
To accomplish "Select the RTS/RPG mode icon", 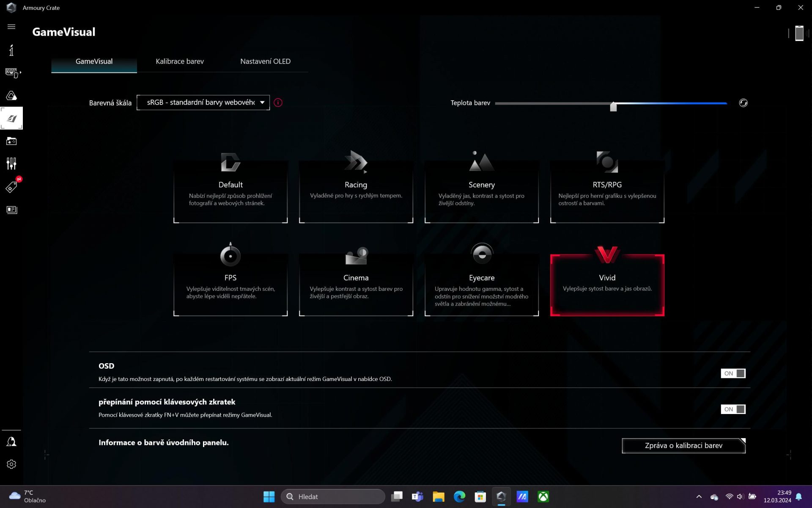I will pos(607,162).
